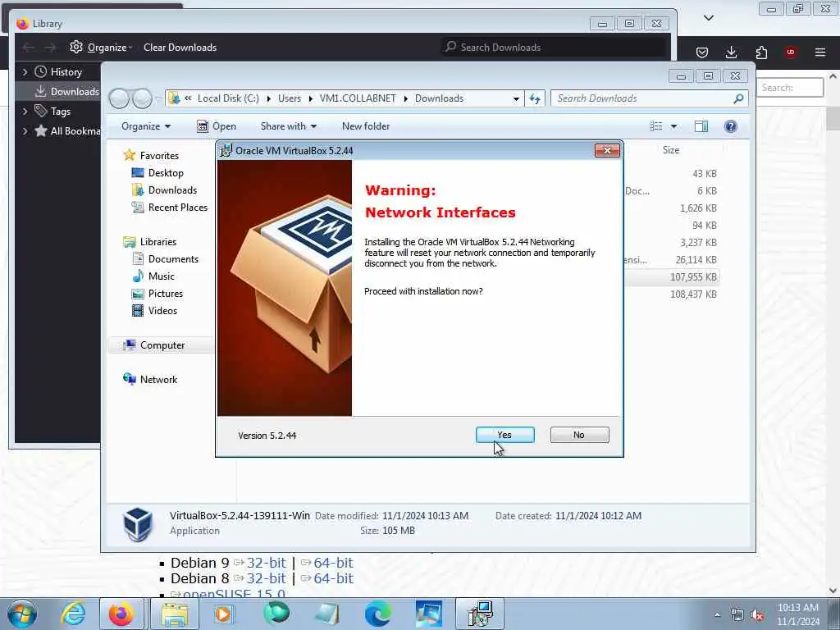Open Explorer help icon
Screen dimensions: 840x630
(731, 126)
